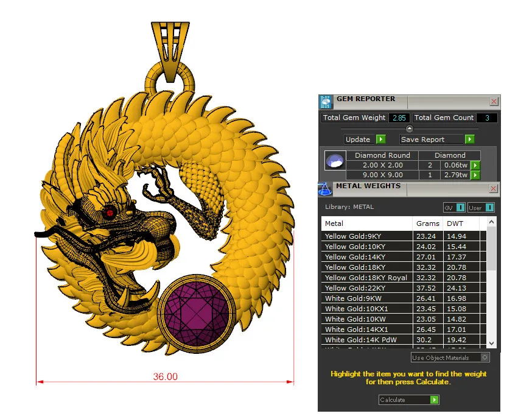Select the White Gold:14KX1 row
The height and width of the screenshot is (419, 532).
pyautogui.click(x=404, y=329)
